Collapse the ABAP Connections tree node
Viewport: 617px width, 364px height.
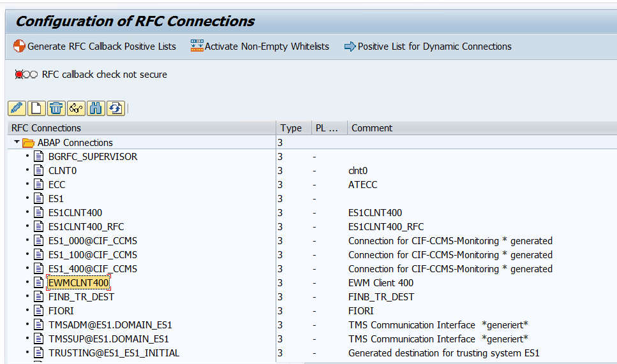(x=17, y=142)
